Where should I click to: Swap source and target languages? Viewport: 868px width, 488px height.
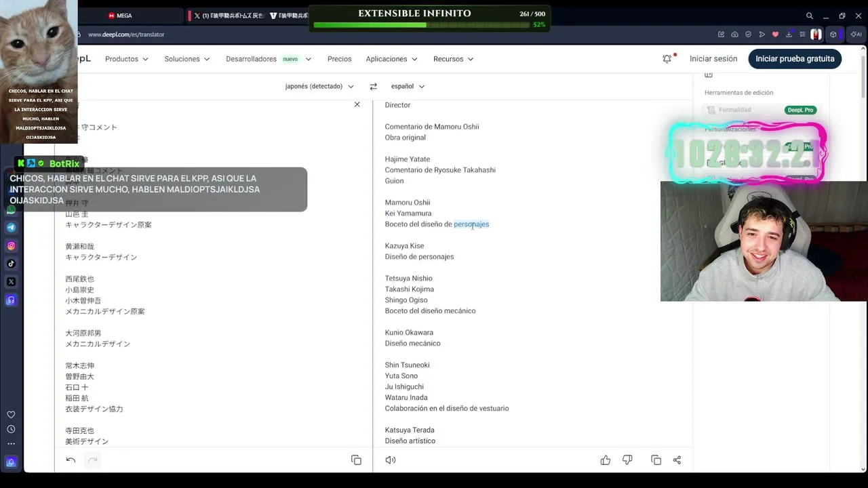click(x=373, y=86)
